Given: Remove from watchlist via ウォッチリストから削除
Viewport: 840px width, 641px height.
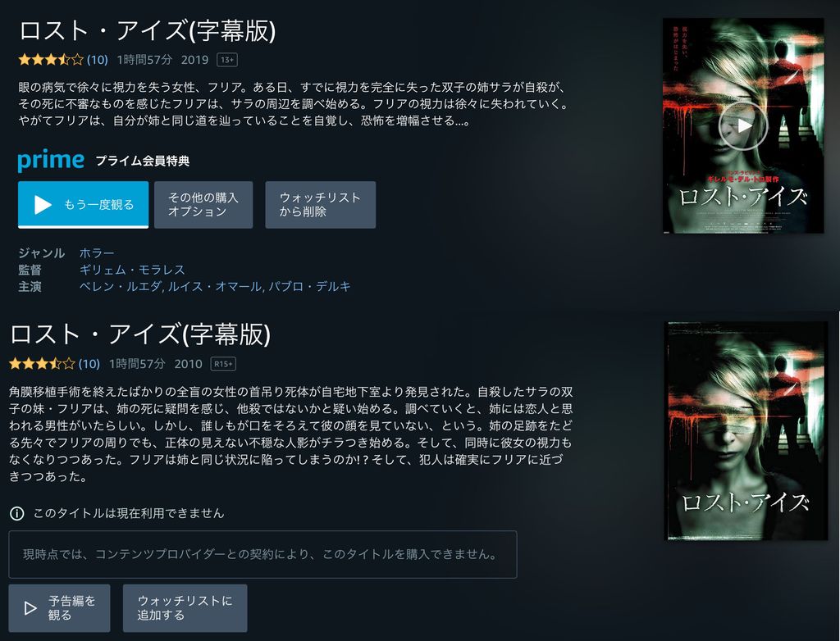Looking at the screenshot, I should point(321,205).
